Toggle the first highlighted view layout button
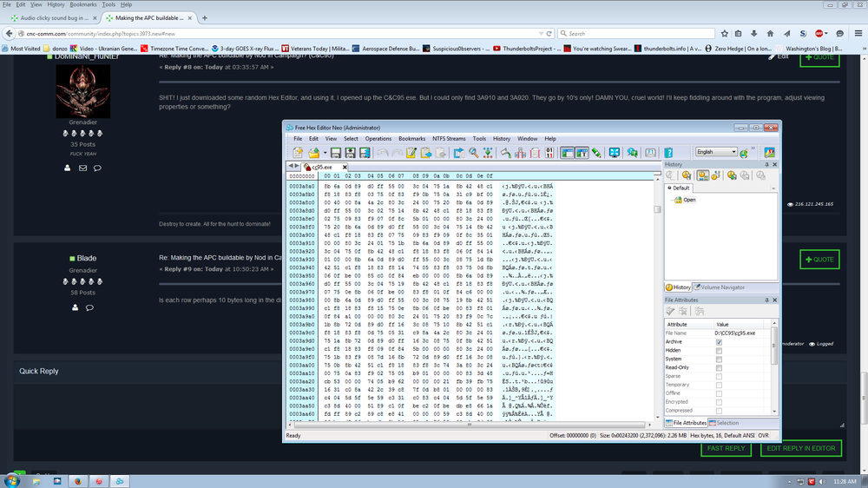Image resolution: width=868 pixels, height=488 pixels. click(568, 153)
